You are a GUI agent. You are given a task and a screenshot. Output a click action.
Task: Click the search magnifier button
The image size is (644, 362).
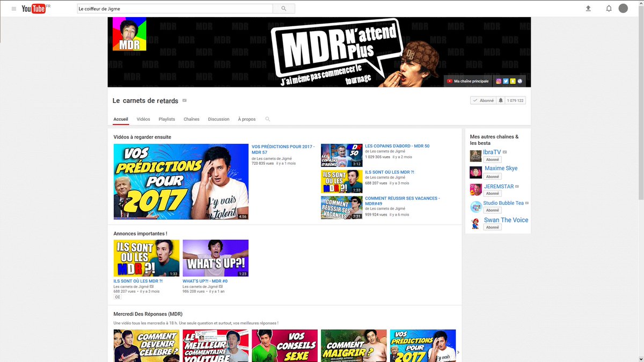tap(284, 9)
